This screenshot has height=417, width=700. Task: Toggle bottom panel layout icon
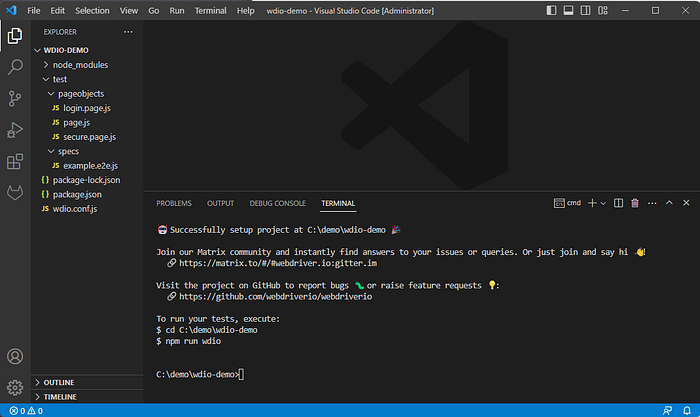pos(568,10)
